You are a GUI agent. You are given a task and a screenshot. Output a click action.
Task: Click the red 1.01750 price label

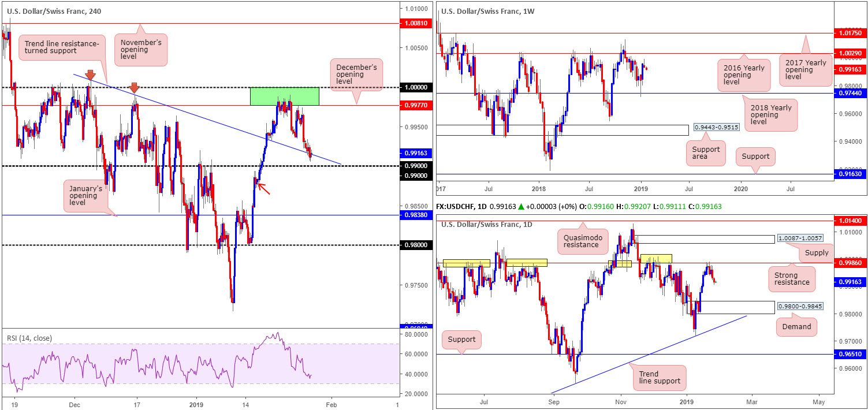click(x=851, y=33)
